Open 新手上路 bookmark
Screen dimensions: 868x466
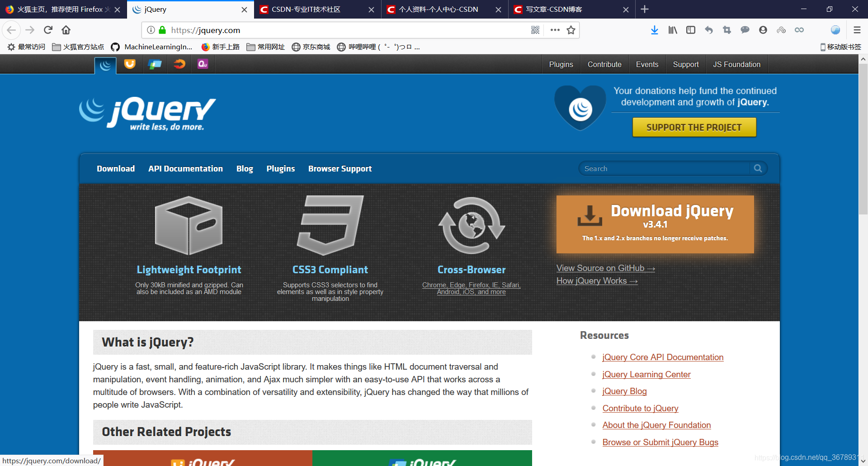pos(221,47)
